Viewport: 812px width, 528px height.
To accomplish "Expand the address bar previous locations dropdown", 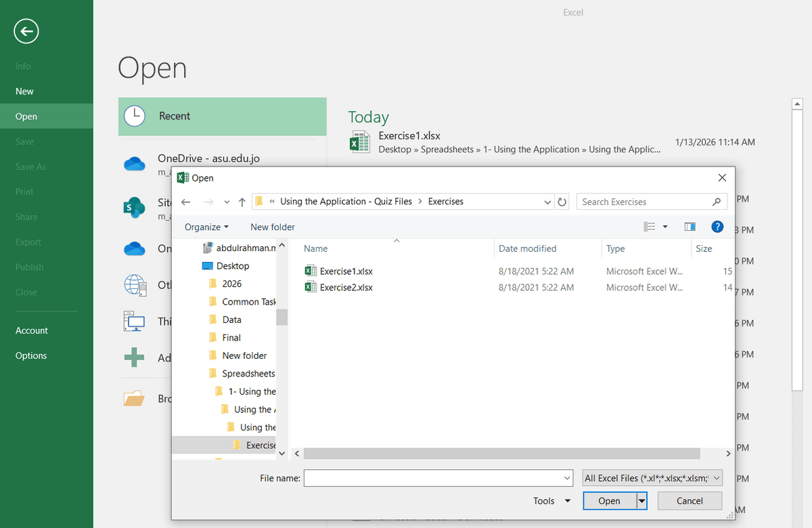I will (x=548, y=202).
